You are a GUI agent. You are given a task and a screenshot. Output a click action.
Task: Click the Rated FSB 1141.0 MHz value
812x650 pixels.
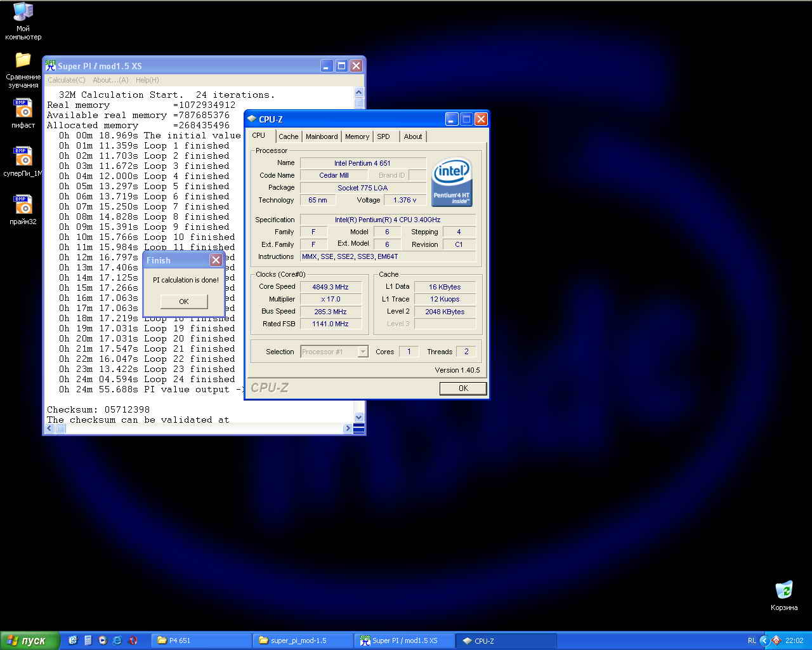click(331, 324)
